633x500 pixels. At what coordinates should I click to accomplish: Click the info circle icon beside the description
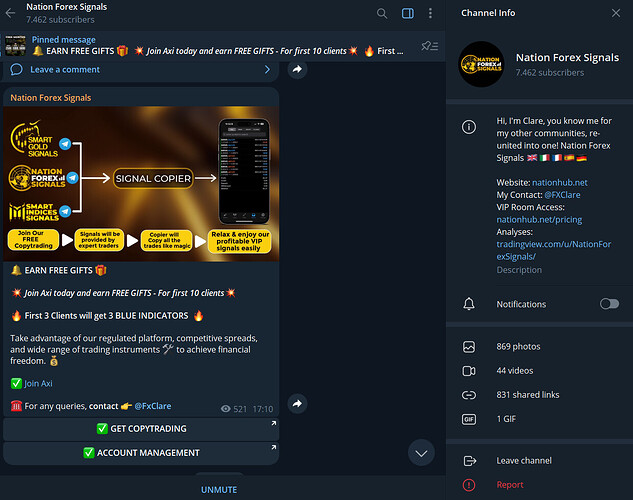pos(469,127)
